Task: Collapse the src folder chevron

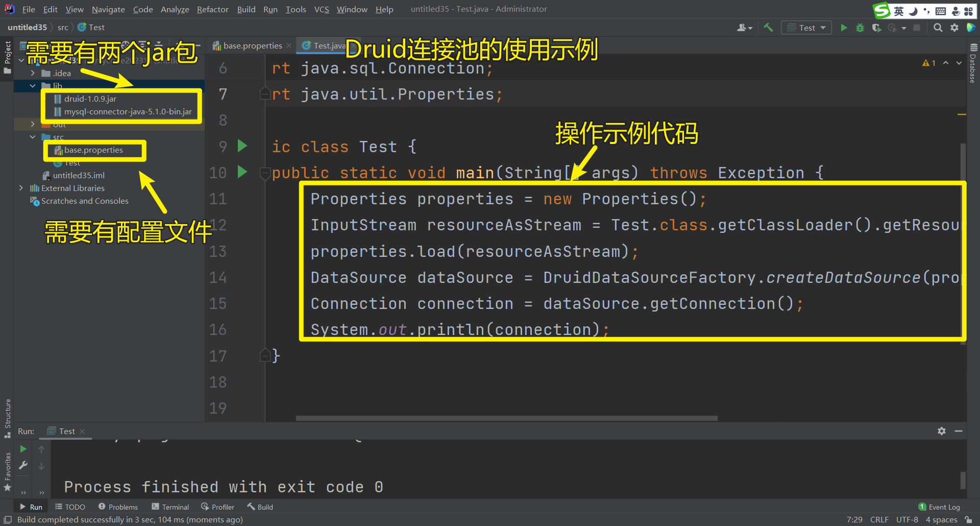Action: point(33,137)
